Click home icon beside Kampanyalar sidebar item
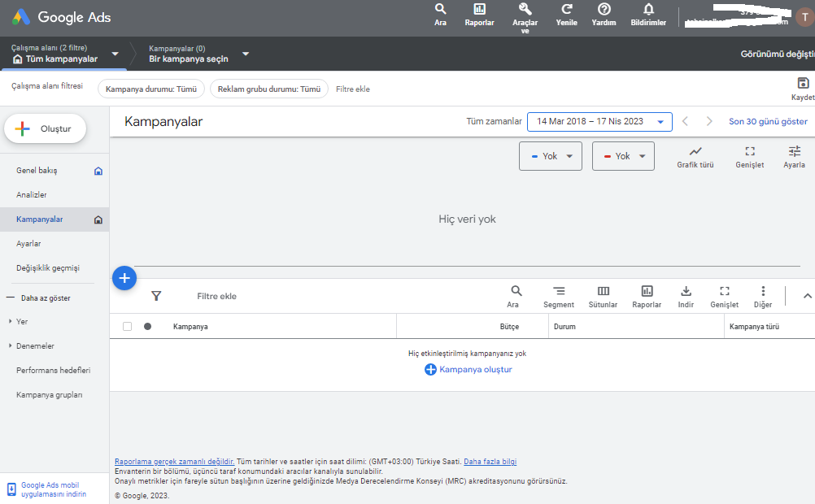Screen dimensions: 815x504 point(98,219)
